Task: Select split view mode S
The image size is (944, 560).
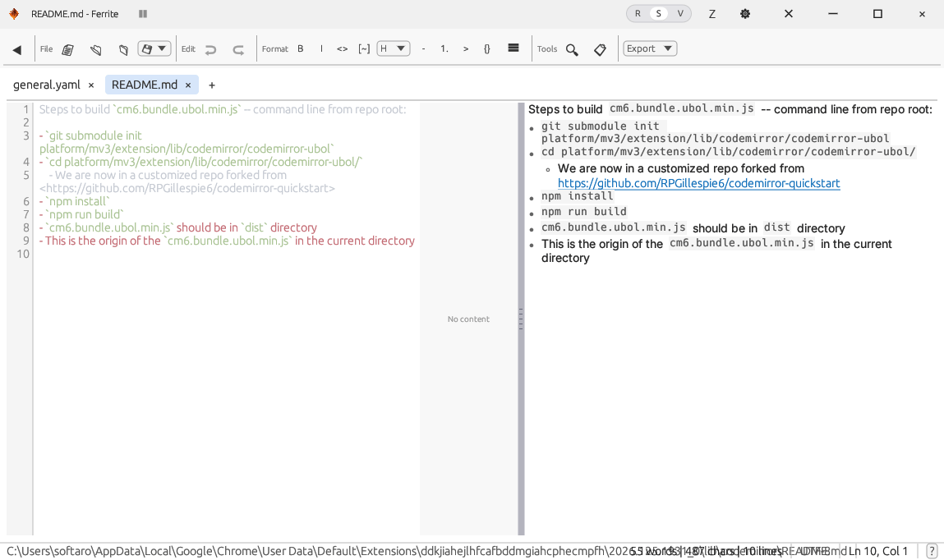Action: pos(658,14)
